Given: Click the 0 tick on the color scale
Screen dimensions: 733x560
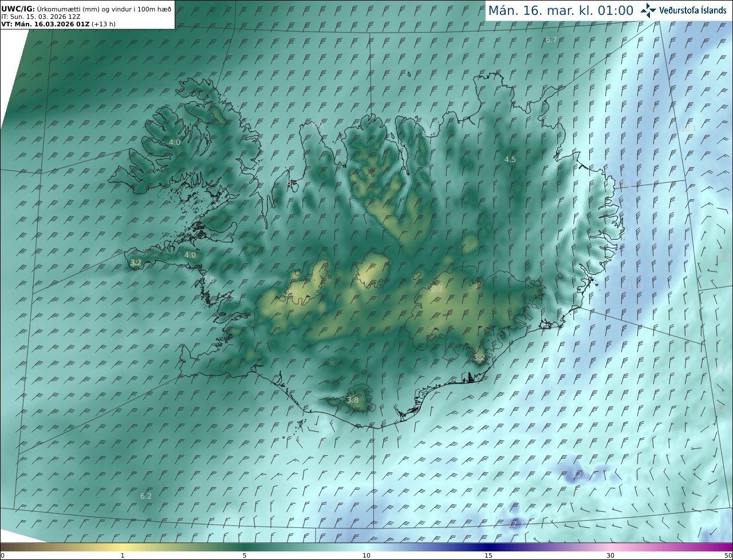Looking at the screenshot, I should [2, 555].
